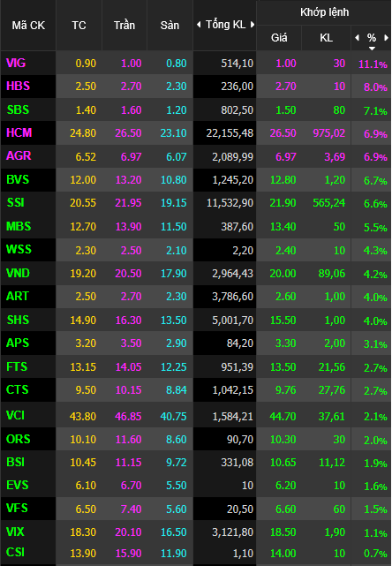
Task: Click the Giá column header
Action: (x=279, y=38)
